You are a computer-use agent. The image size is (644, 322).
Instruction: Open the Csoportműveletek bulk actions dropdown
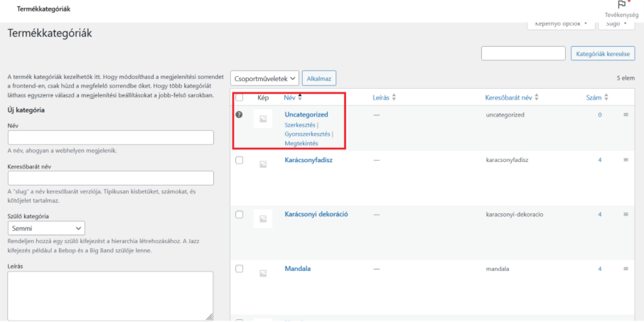pyautogui.click(x=265, y=78)
